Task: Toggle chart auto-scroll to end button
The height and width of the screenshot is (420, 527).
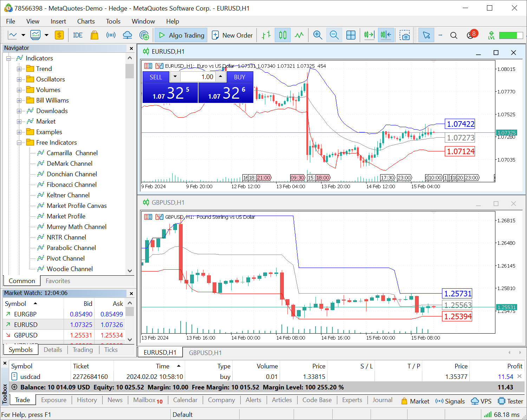Action: click(369, 35)
